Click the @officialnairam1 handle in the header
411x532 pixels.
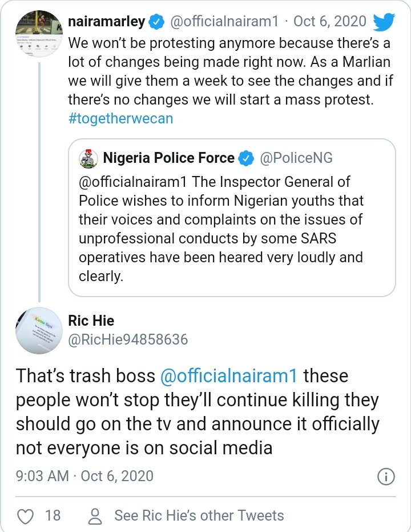pos(223,22)
